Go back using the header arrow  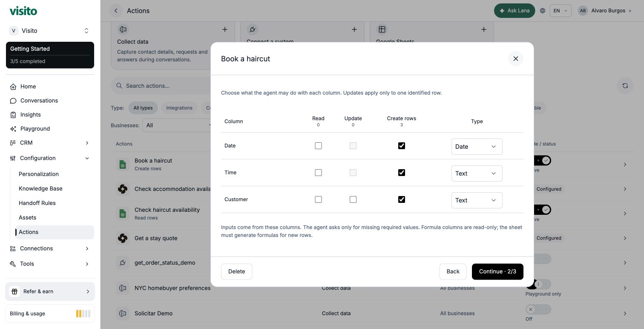116,11
